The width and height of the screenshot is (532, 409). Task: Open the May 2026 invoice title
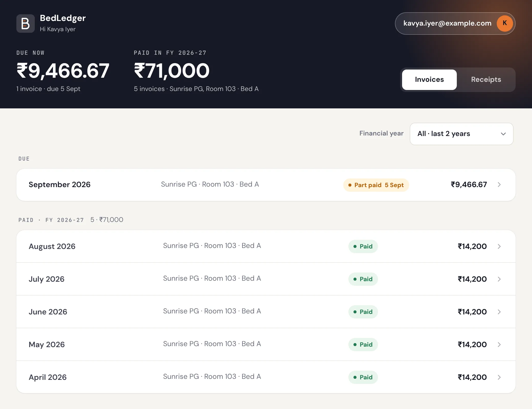[x=47, y=345]
